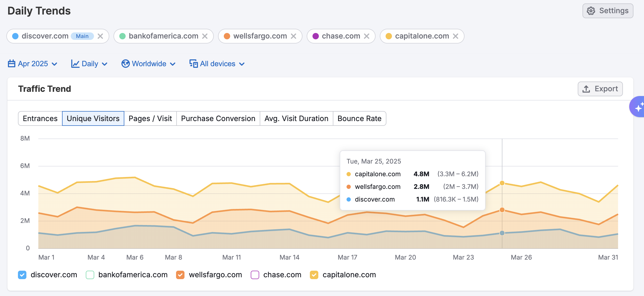Enable bankofamerica.com legend checkbox

(x=90, y=275)
